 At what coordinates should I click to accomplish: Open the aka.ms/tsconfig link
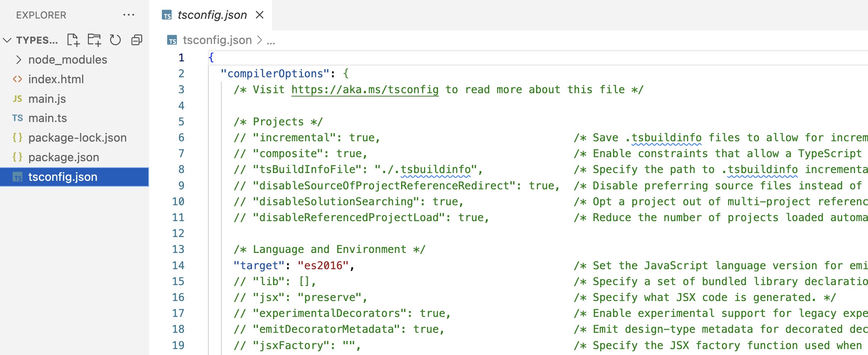click(x=365, y=90)
